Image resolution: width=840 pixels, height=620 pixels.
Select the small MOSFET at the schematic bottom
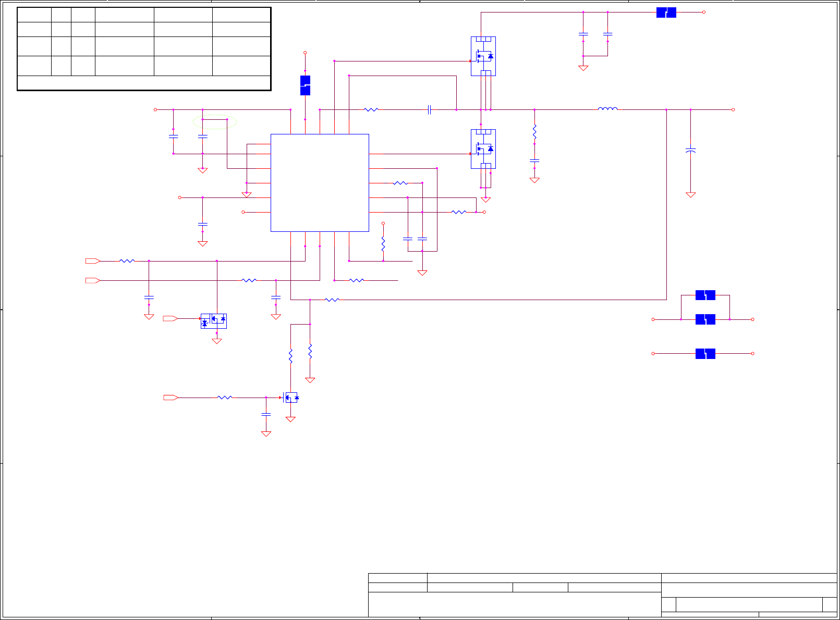[291, 398]
